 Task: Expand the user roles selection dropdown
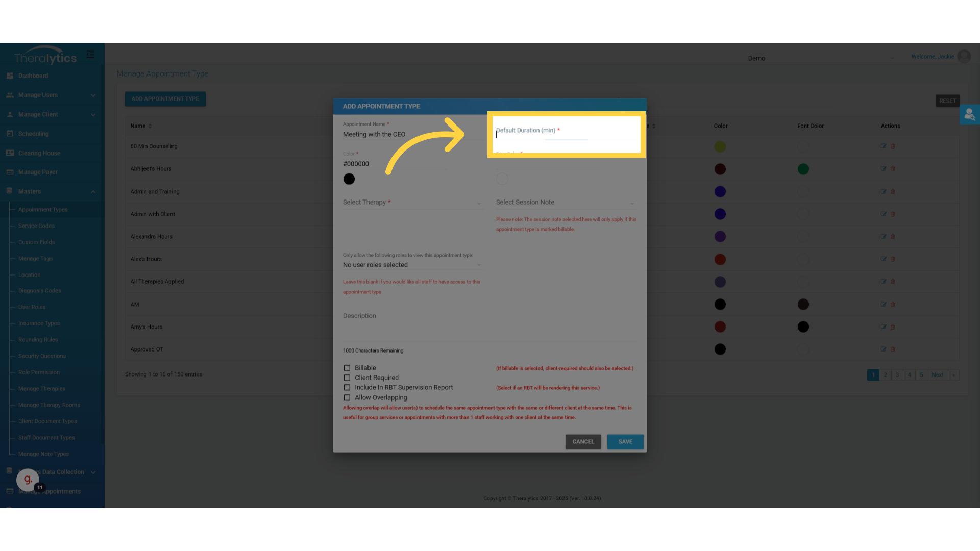coord(411,265)
